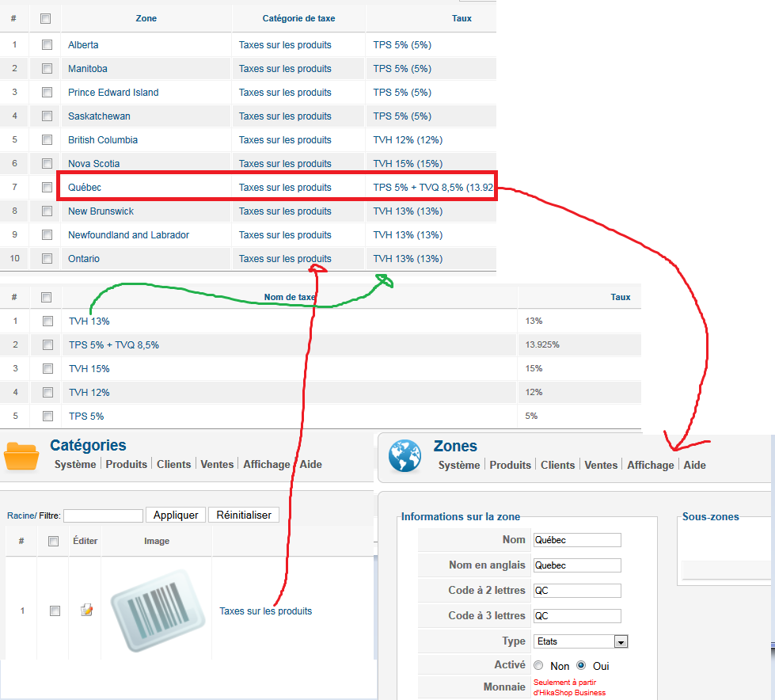Click TVH 13% (13%) in Ontario row
The image size is (775, 700).
tap(408, 259)
